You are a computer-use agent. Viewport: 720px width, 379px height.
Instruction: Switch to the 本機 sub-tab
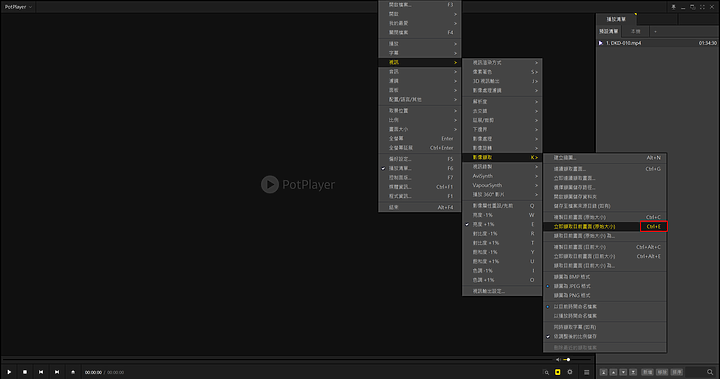tap(636, 31)
